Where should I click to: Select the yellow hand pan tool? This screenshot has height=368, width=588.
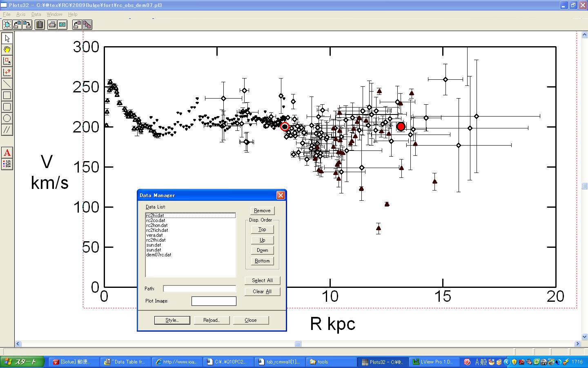pos(7,50)
